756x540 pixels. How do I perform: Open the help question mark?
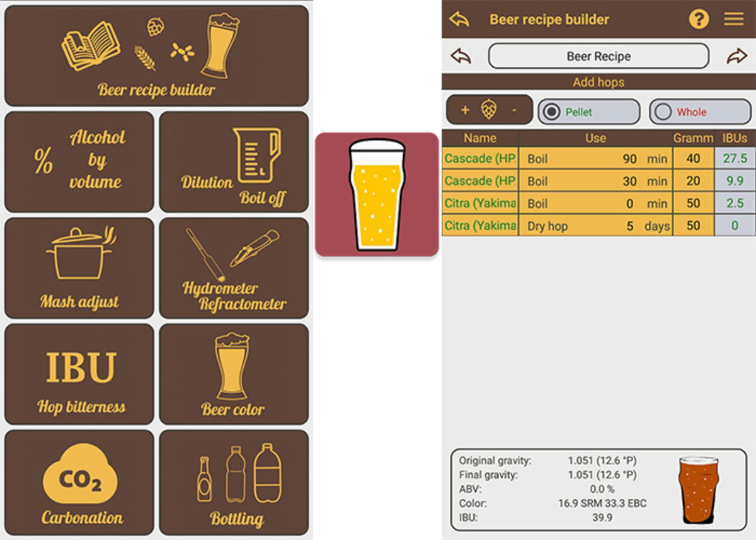[699, 19]
